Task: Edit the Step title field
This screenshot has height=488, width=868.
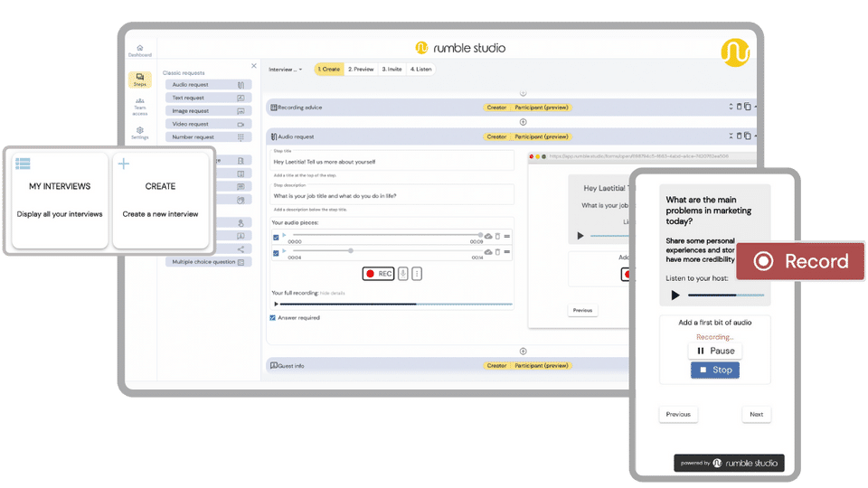Action: 392,162
